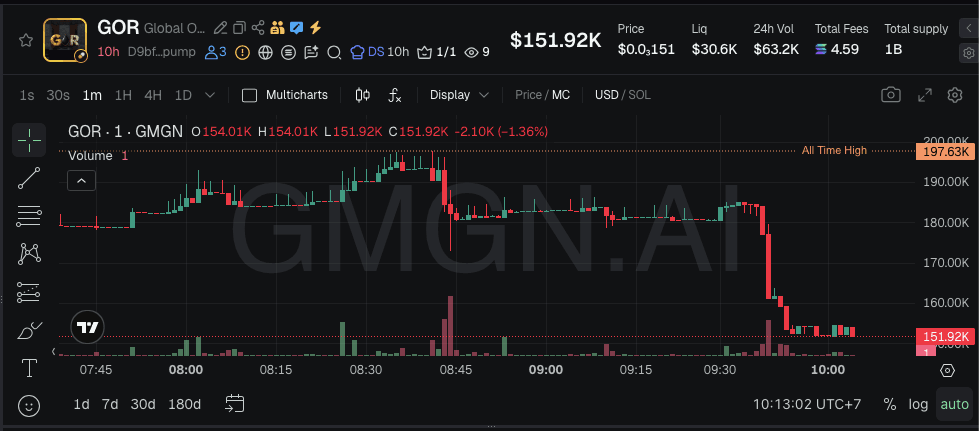The image size is (979, 431).
Task: Add GOR to favorites with star
Action: (26, 40)
